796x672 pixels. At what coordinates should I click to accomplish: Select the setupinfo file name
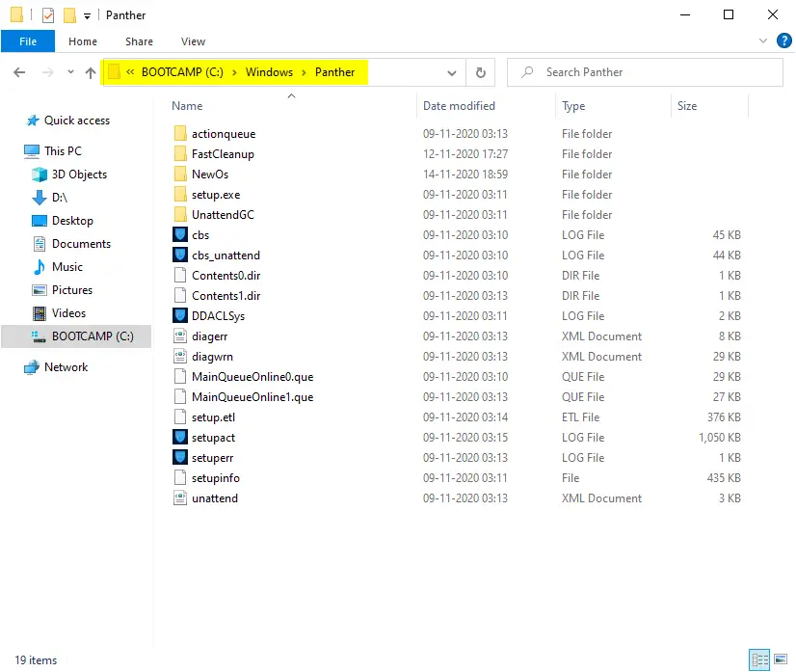(x=216, y=478)
